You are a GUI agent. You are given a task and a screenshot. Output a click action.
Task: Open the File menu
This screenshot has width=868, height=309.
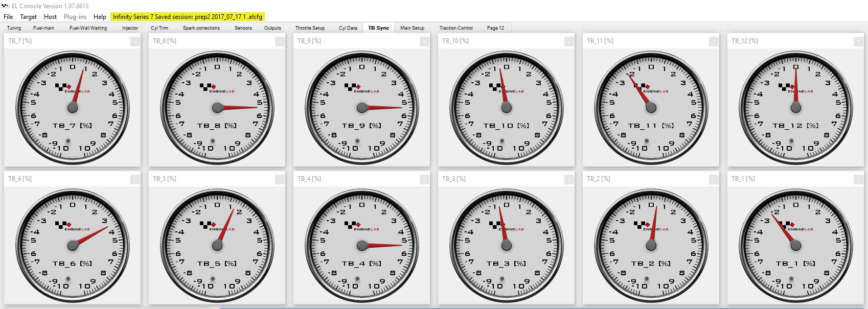8,17
